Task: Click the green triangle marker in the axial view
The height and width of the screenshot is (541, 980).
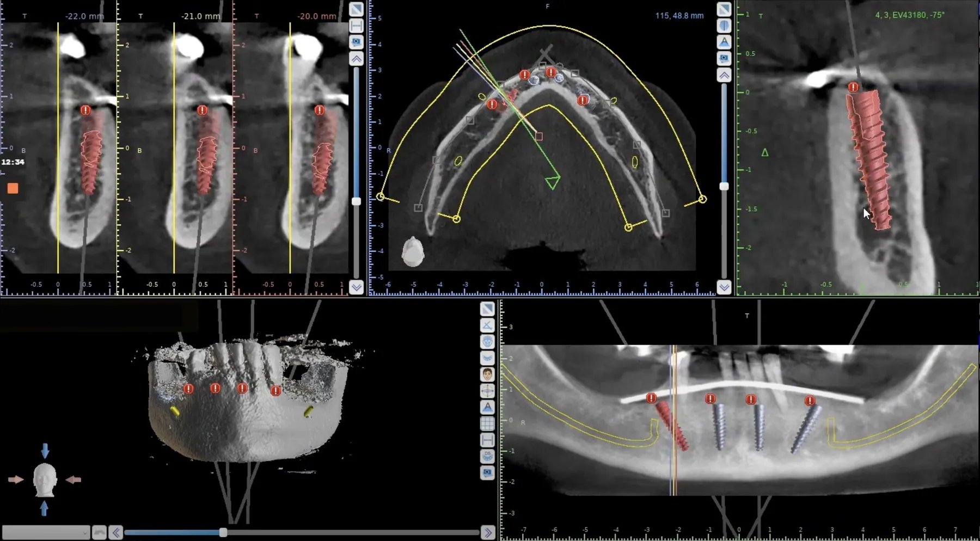Action: coord(553,182)
